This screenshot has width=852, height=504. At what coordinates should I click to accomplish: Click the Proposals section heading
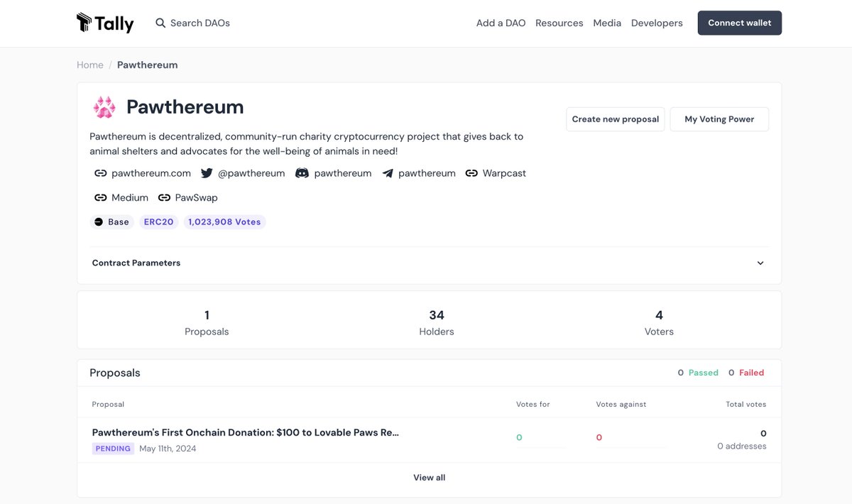(x=115, y=373)
